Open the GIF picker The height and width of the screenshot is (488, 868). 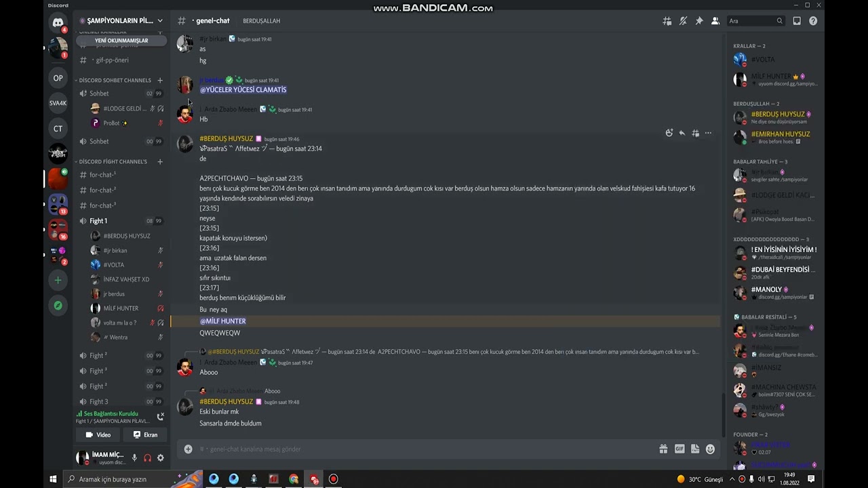679,449
